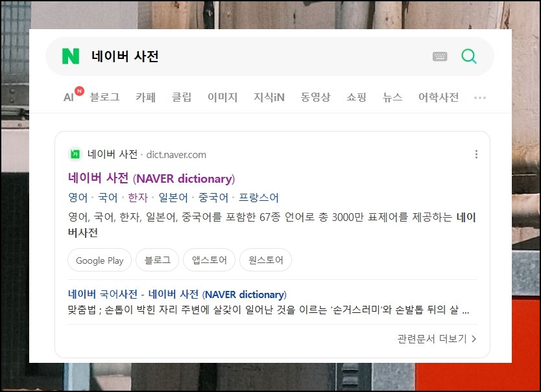Click the 원스토어 chip button

(x=266, y=260)
